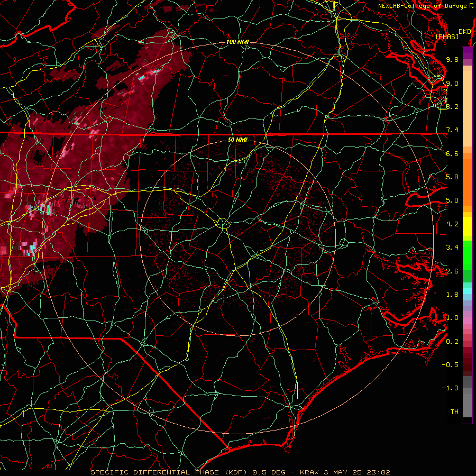Click the 9.8 value on the color scale
Viewport: 476px width, 476px height.
point(452,59)
